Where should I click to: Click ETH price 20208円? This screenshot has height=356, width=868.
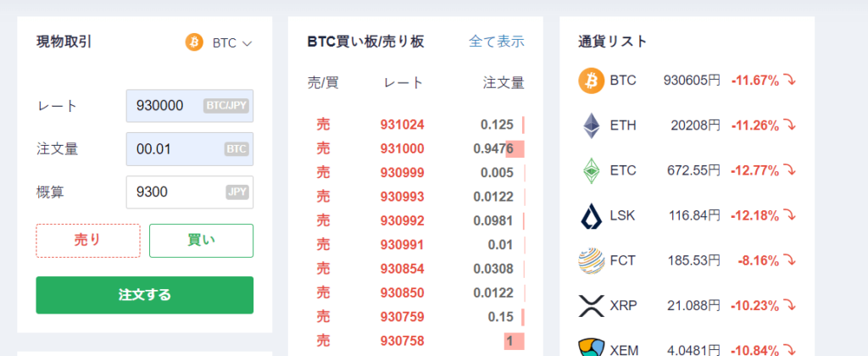pyautogui.click(x=695, y=125)
